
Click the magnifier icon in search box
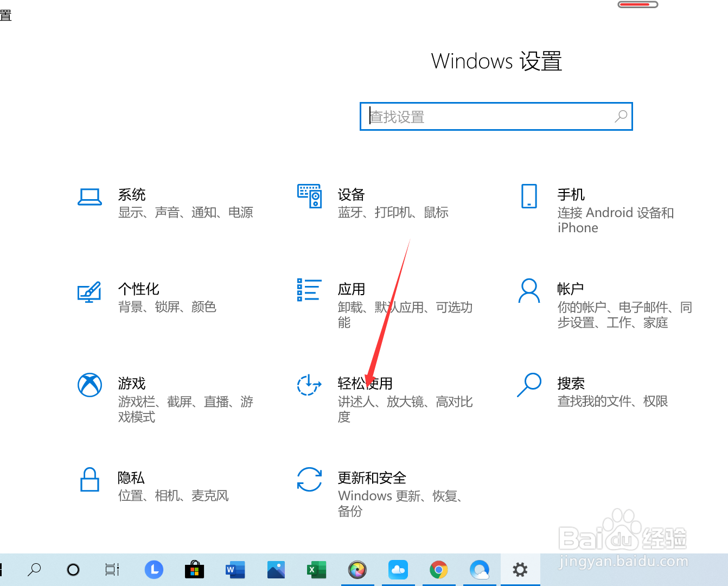[621, 117]
